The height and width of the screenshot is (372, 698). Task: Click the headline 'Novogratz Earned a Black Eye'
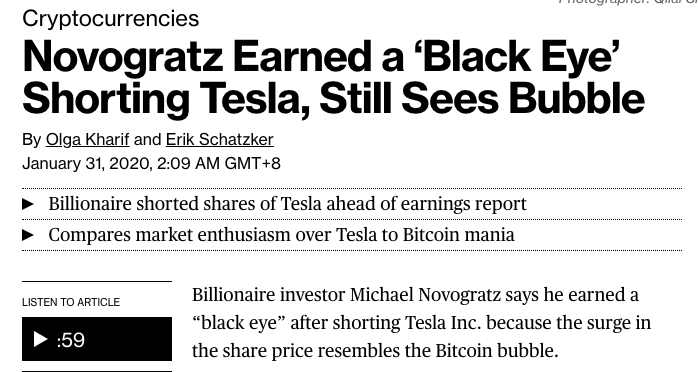point(321,57)
